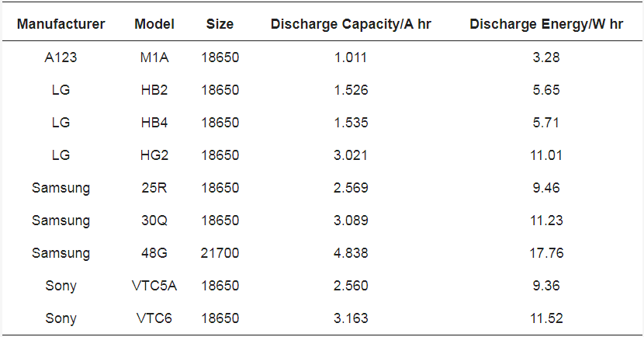Select the 17.76 discharge energy value
This screenshot has height=337, width=644.
pyautogui.click(x=546, y=253)
